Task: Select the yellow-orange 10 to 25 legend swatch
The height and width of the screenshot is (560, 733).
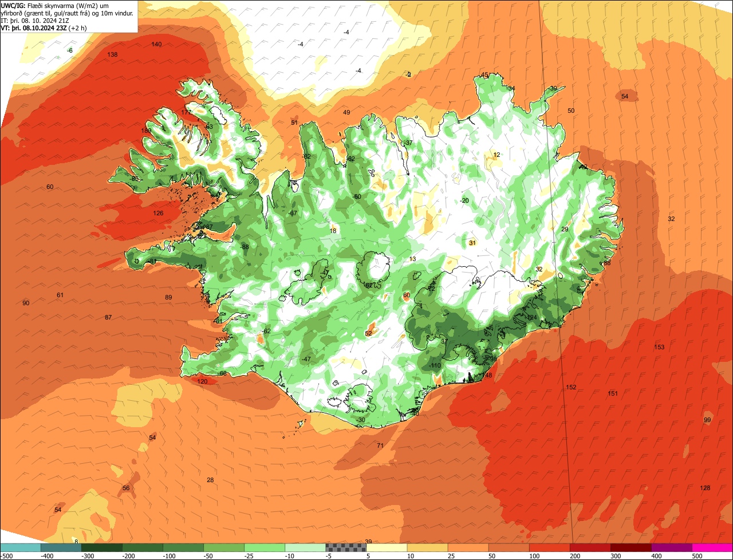Action: (x=427, y=547)
